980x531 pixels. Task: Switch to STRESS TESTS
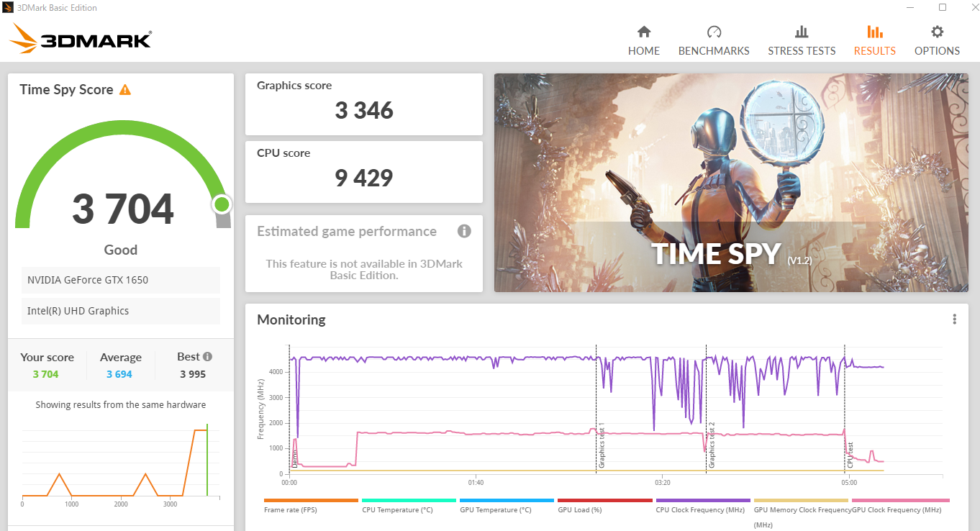pos(802,41)
